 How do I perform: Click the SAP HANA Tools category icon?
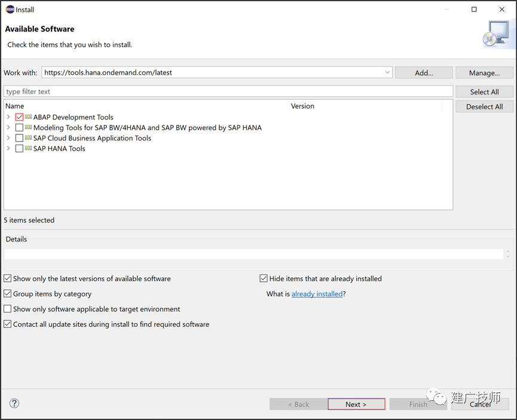tap(28, 148)
